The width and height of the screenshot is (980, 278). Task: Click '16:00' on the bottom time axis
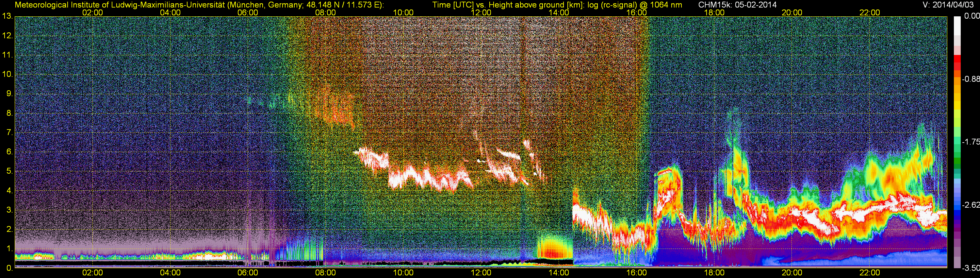point(636,273)
